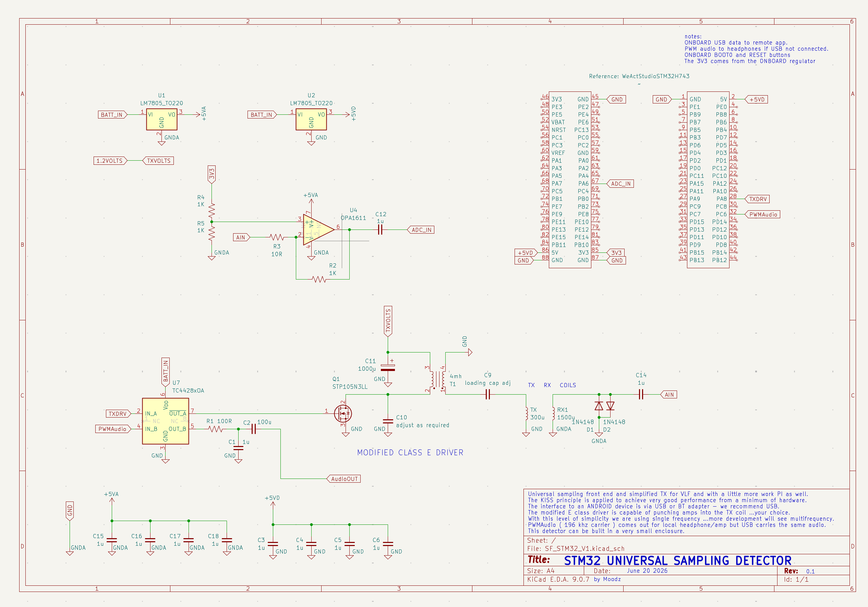
Task: Select capacitor C2 100u symbol
Action: tap(254, 429)
